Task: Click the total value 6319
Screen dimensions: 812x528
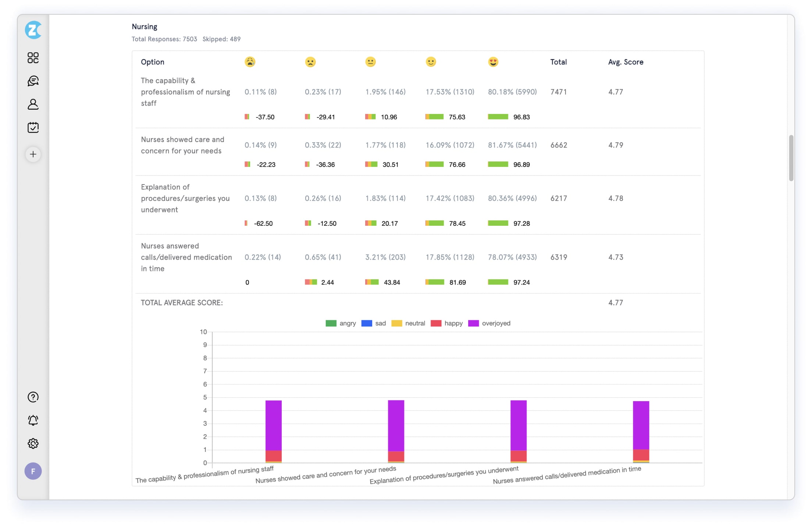Action: coord(559,257)
